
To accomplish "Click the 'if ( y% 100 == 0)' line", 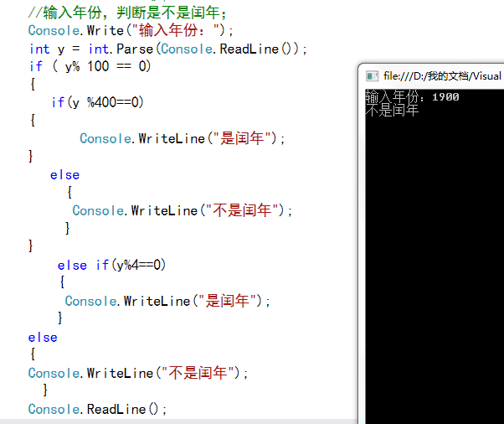I will pyautogui.click(x=90, y=66).
